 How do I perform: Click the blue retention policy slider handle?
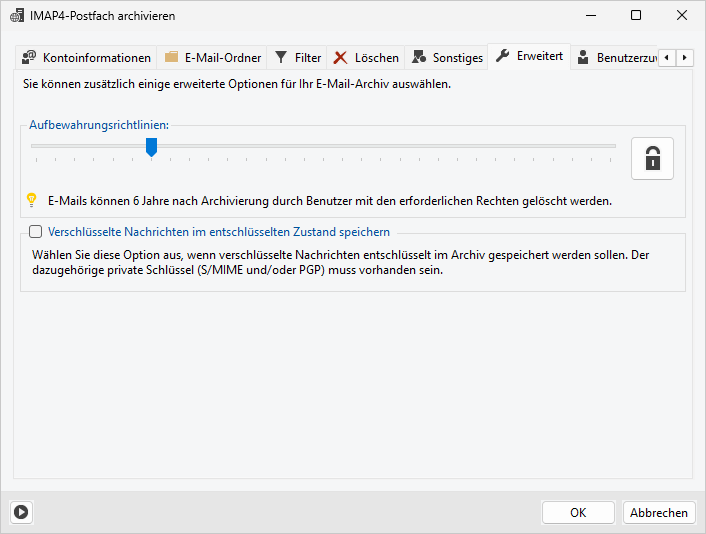(x=151, y=147)
